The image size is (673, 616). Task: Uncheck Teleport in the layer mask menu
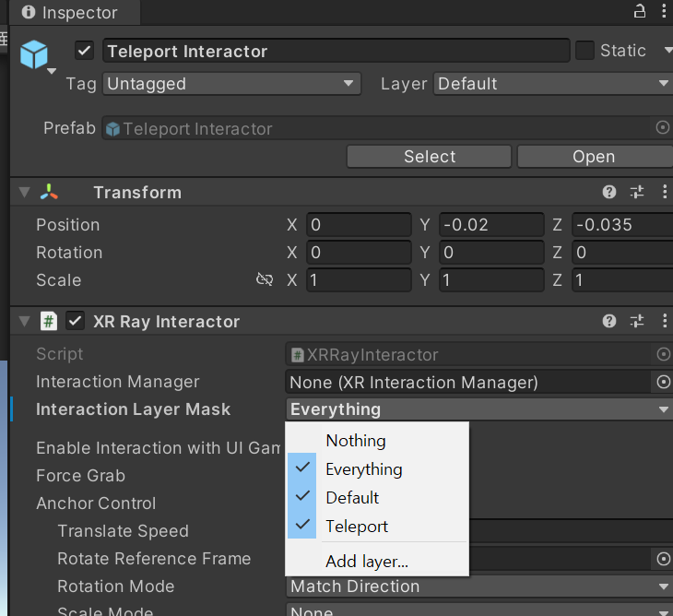click(377, 526)
